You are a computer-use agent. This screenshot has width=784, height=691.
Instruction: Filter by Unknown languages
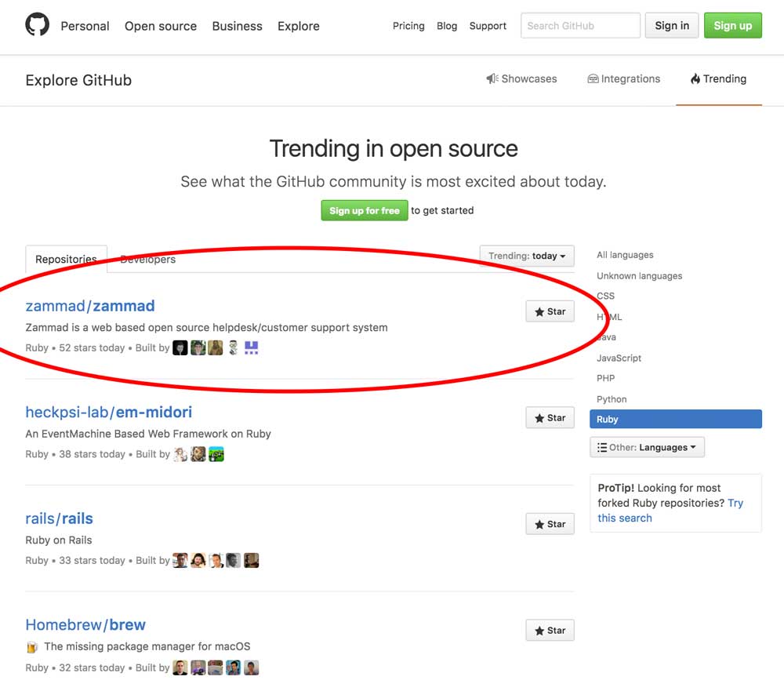pyautogui.click(x=639, y=276)
